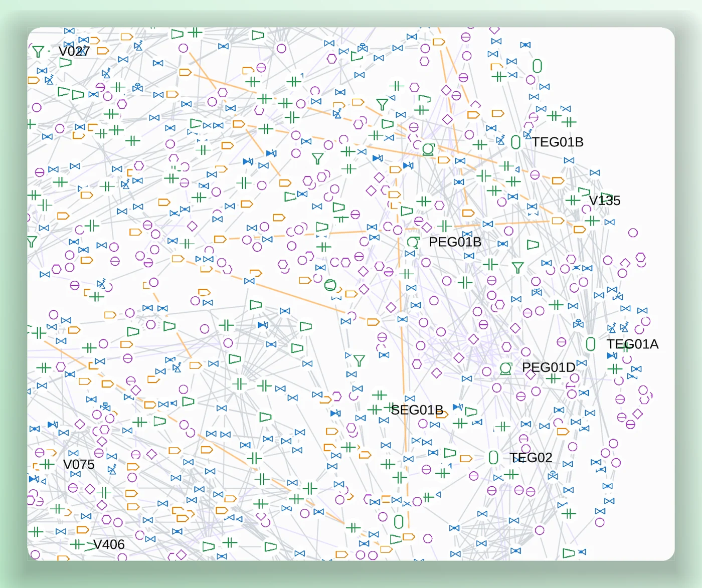Click the TEG02 text label
This screenshot has height=588, width=702.
pyautogui.click(x=531, y=457)
